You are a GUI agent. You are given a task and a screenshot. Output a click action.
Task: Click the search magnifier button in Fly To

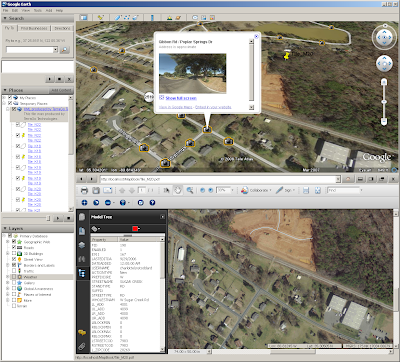coord(65,50)
